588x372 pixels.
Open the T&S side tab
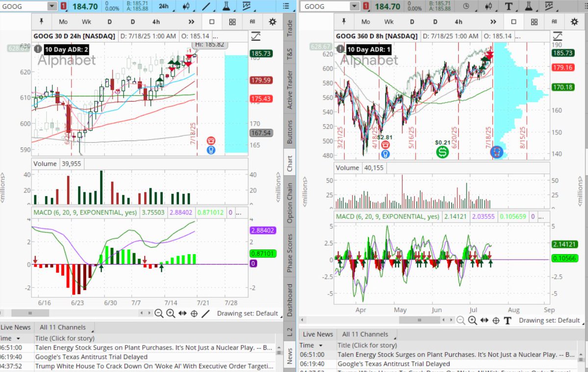click(289, 54)
